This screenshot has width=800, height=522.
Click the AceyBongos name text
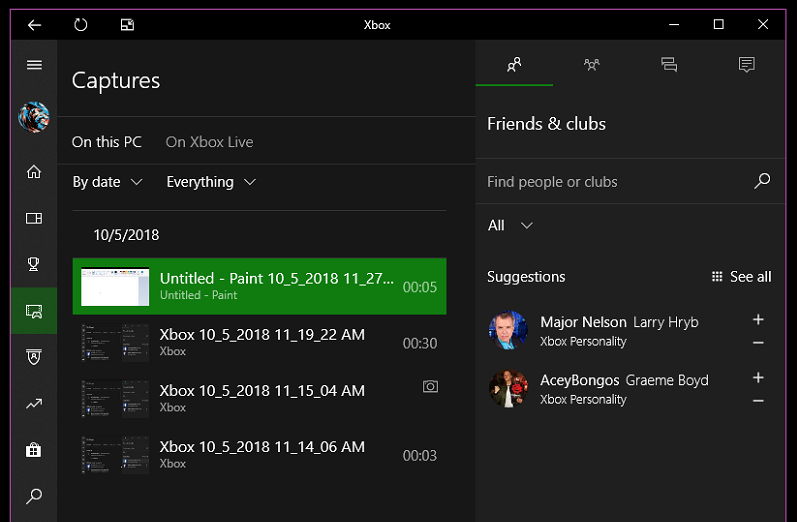coord(580,380)
